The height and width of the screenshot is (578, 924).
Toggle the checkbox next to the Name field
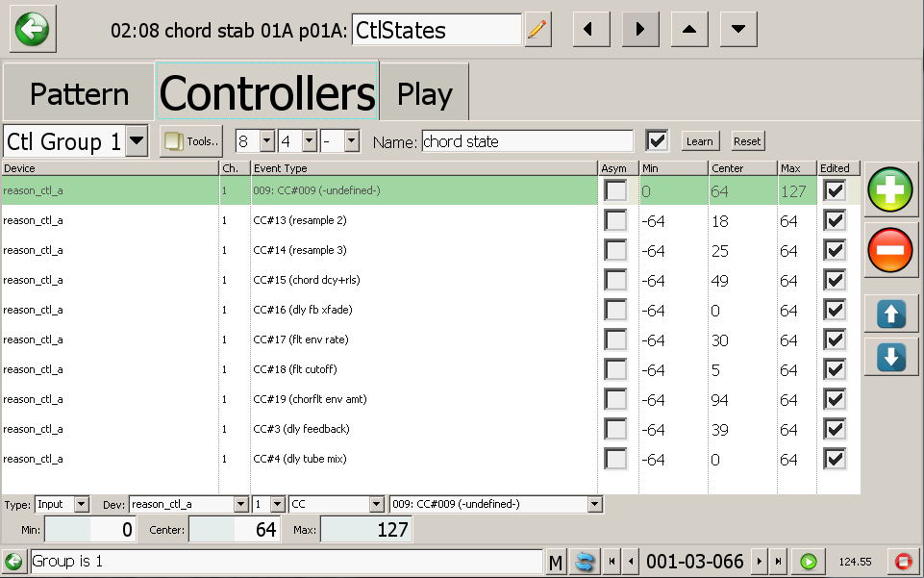pos(658,141)
